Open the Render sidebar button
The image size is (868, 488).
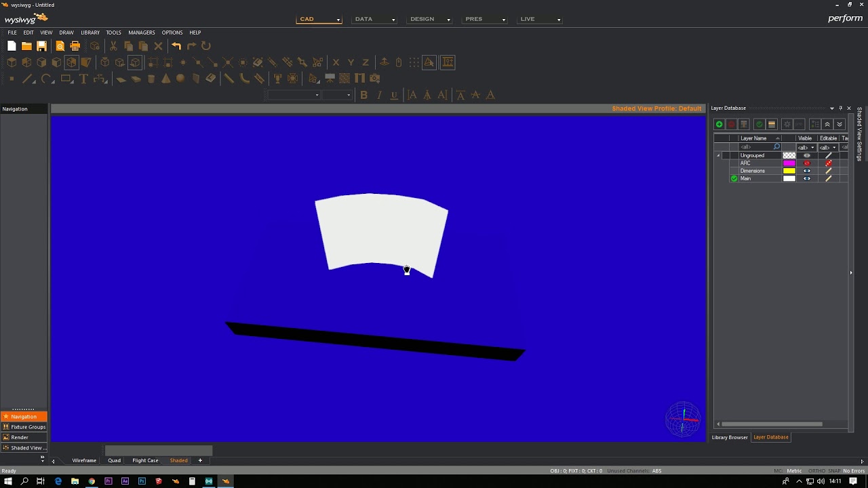coord(24,437)
